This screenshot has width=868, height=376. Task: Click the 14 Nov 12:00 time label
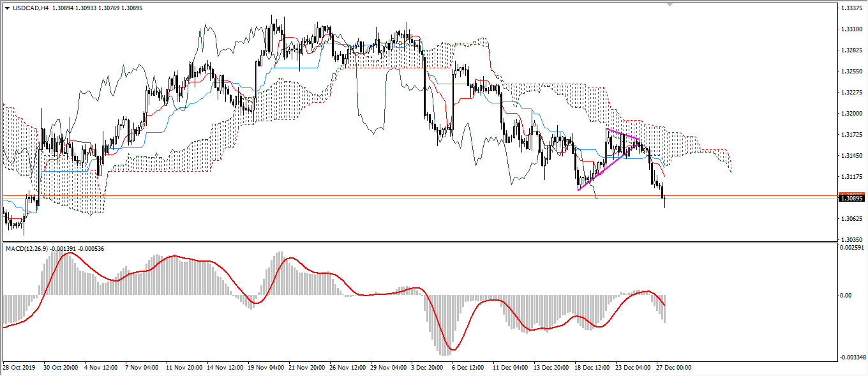point(225,368)
